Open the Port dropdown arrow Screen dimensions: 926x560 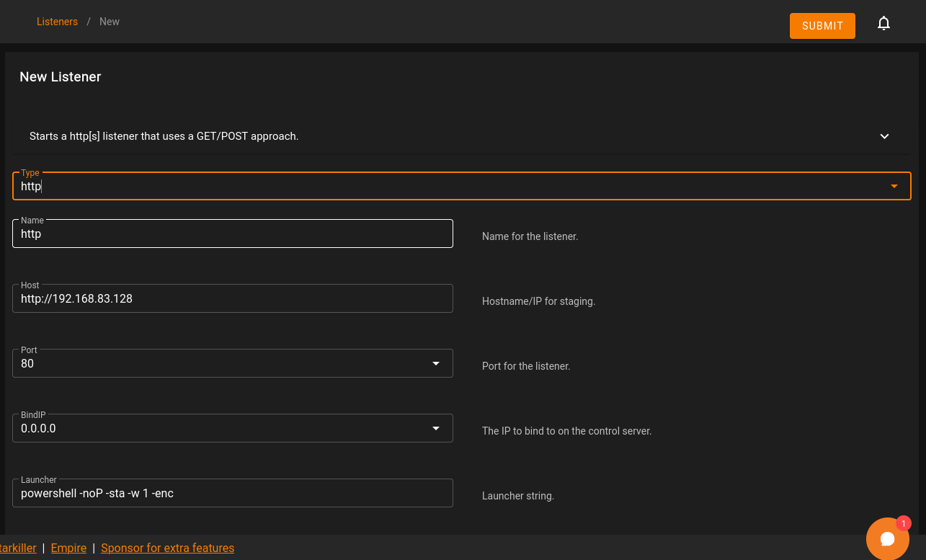[436, 363]
